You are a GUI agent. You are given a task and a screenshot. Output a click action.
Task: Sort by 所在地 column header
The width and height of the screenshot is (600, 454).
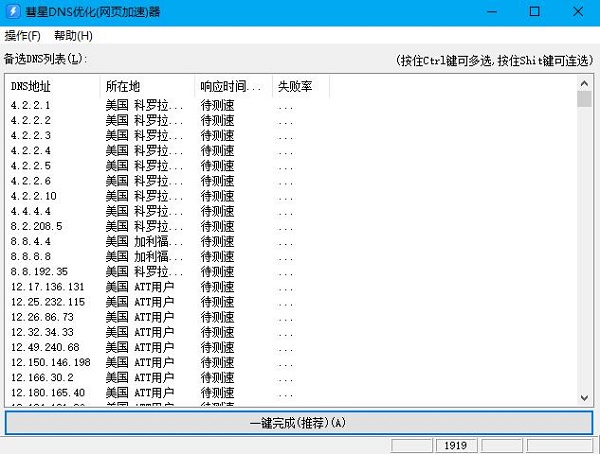146,87
